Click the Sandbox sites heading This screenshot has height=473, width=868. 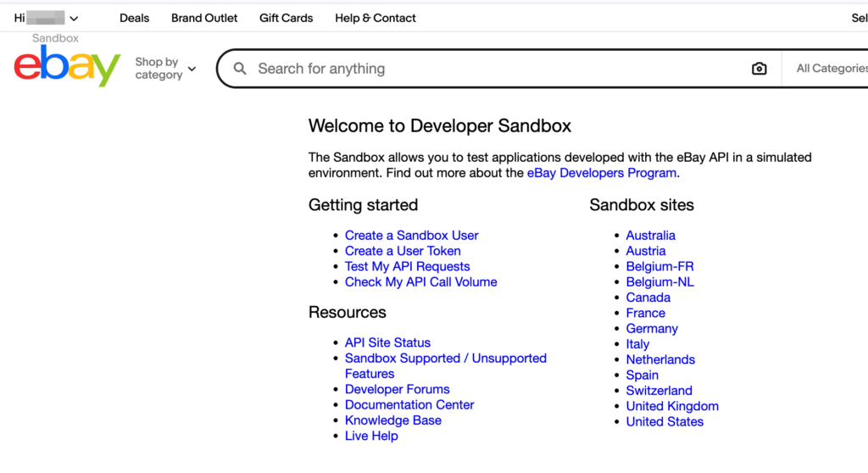pyautogui.click(x=642, y=205)
